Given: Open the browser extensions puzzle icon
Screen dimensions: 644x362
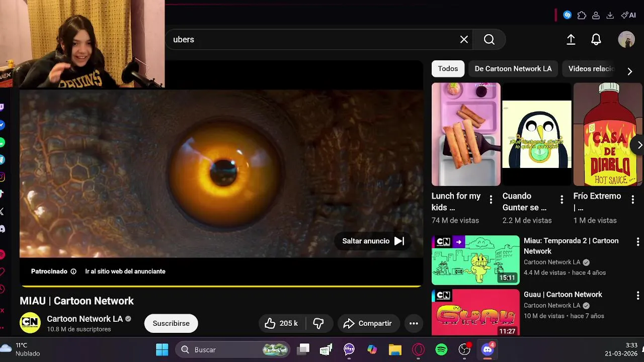Looking at the screenshot, I should 582,15.
